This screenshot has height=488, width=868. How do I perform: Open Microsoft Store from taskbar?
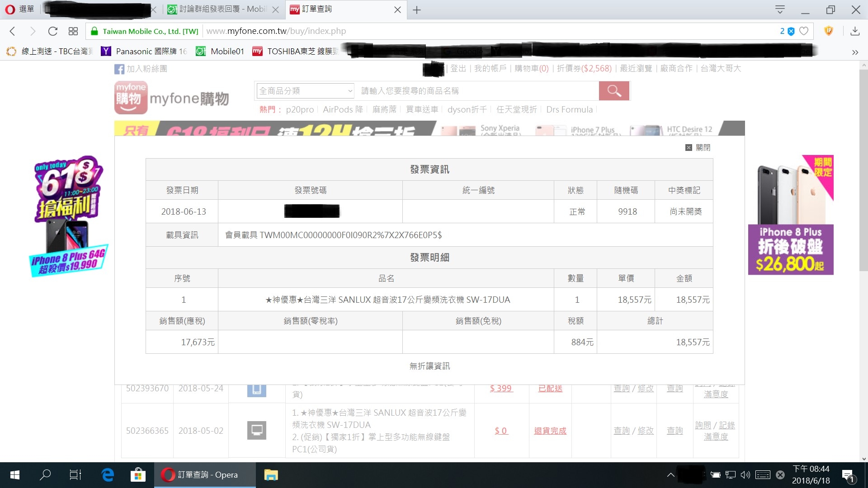(138, 475)
